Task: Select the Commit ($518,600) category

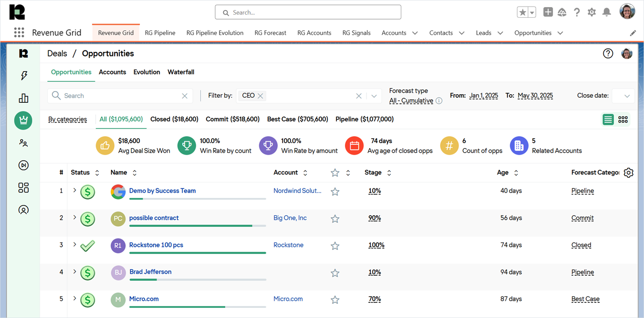Action: point(233,119)
